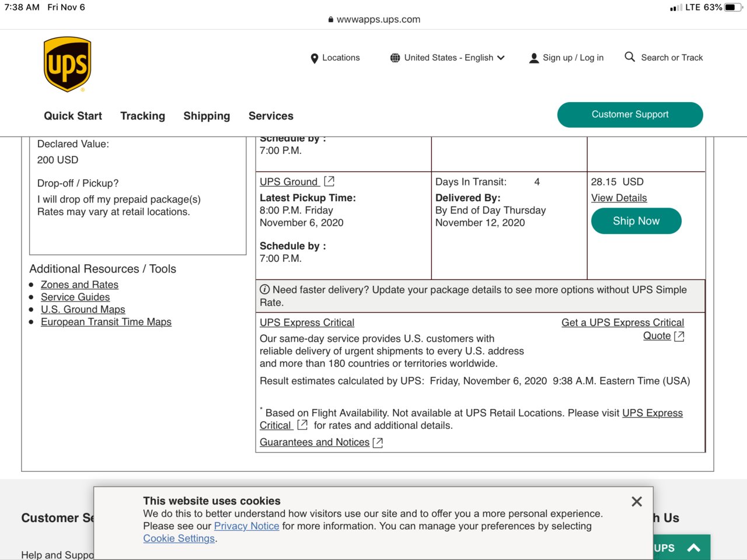The width and height of the screenshot is (747, 560).
Task: Open Locations with the map pin icon
Action: 315,58
